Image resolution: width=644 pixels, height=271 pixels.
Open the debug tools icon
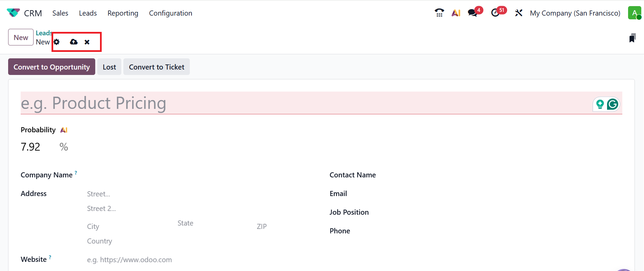(x=519, y=13)
